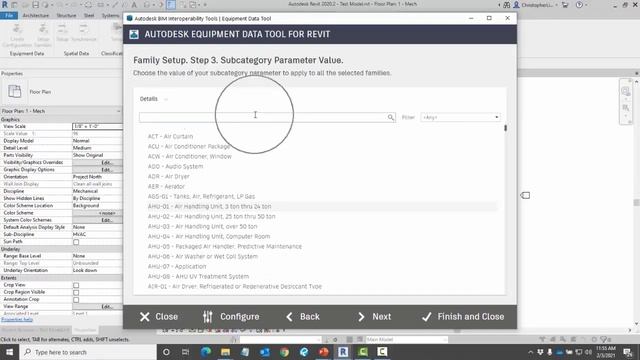Select AHU-02 - Air Handling Unit, 25 ton thru 50 ton
Image resolution: width=640 pixels, height=360 pixels.
pos(211,216)
